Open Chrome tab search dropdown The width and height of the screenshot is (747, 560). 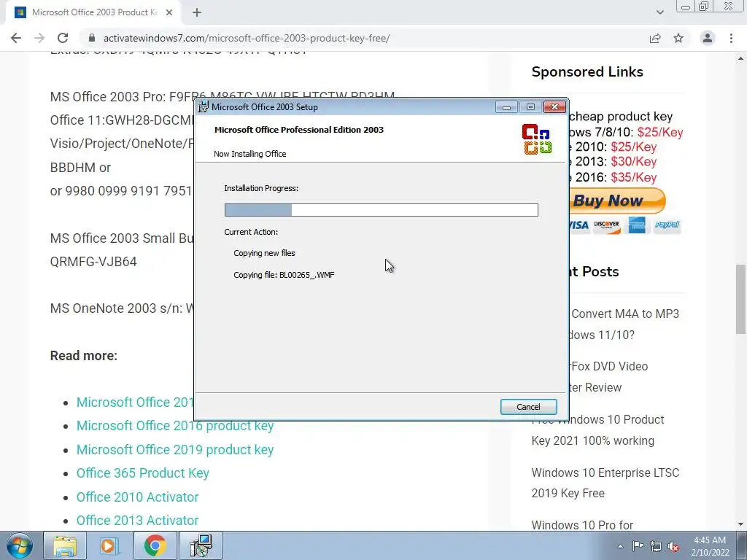[659, 12]
